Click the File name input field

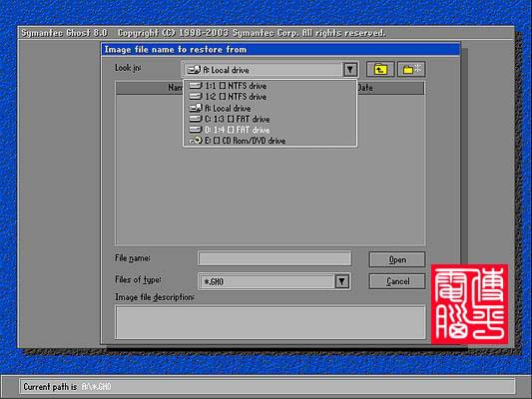[274, 258]
